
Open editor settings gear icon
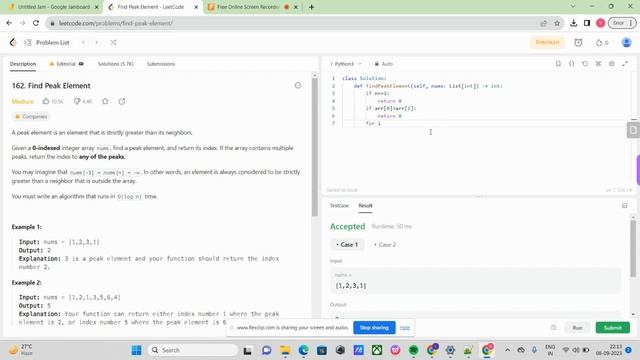coord(611,64)
